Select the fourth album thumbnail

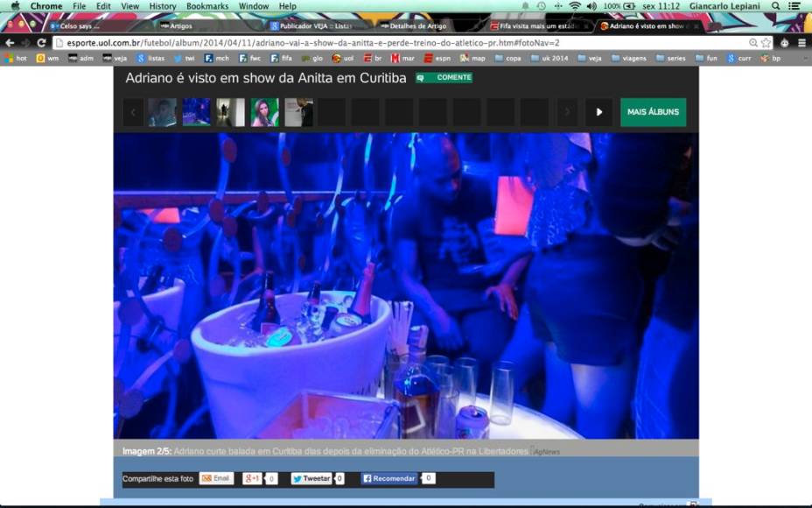264,112
